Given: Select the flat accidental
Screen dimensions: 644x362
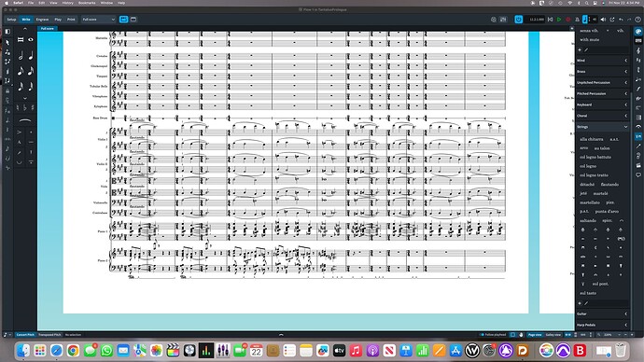Looking at the screenshot, I should tap(25, 107).
